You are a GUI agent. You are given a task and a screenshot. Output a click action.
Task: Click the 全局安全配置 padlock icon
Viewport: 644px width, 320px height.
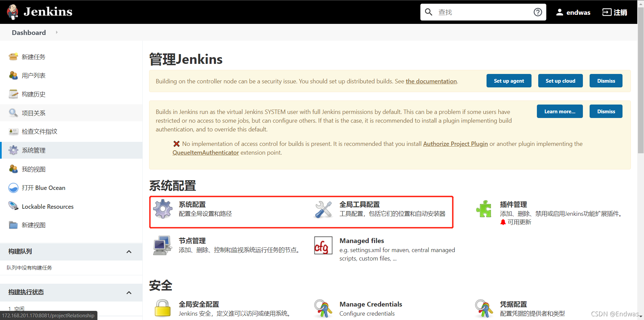point(163,308)
